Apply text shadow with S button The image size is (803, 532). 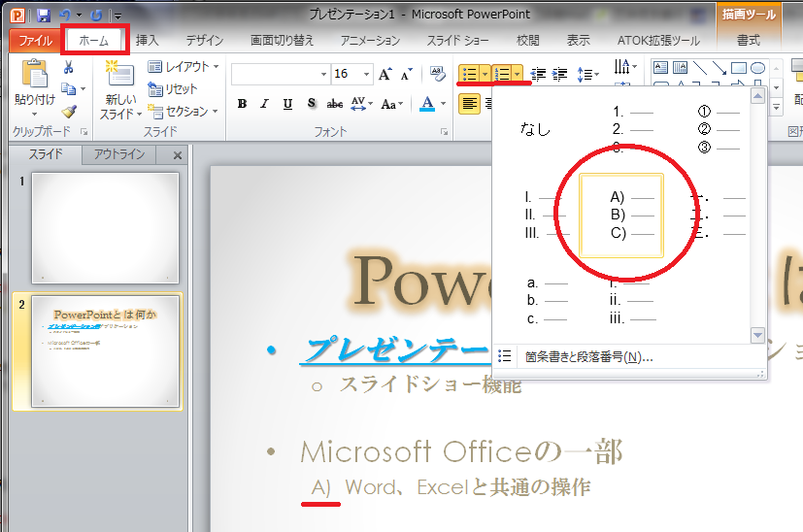[x=312, y=104]
